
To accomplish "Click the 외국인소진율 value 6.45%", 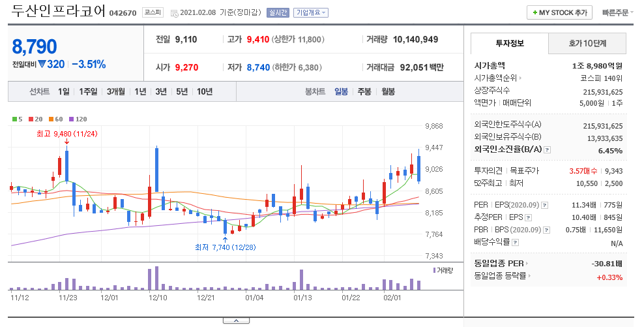I will point(610,151).
